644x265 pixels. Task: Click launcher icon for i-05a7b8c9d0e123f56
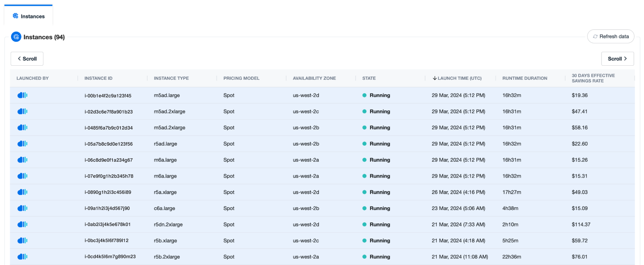click(22, 143)
